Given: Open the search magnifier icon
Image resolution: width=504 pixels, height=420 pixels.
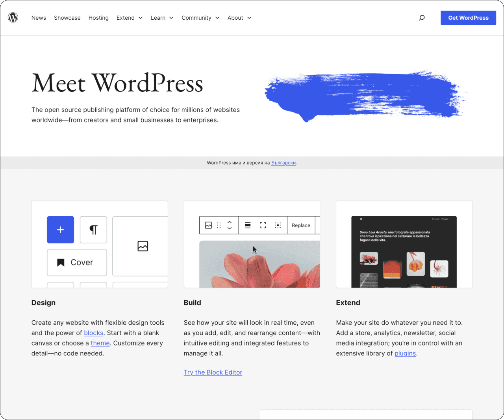Looking at the screenshot, I should click(x=422, y=18).
